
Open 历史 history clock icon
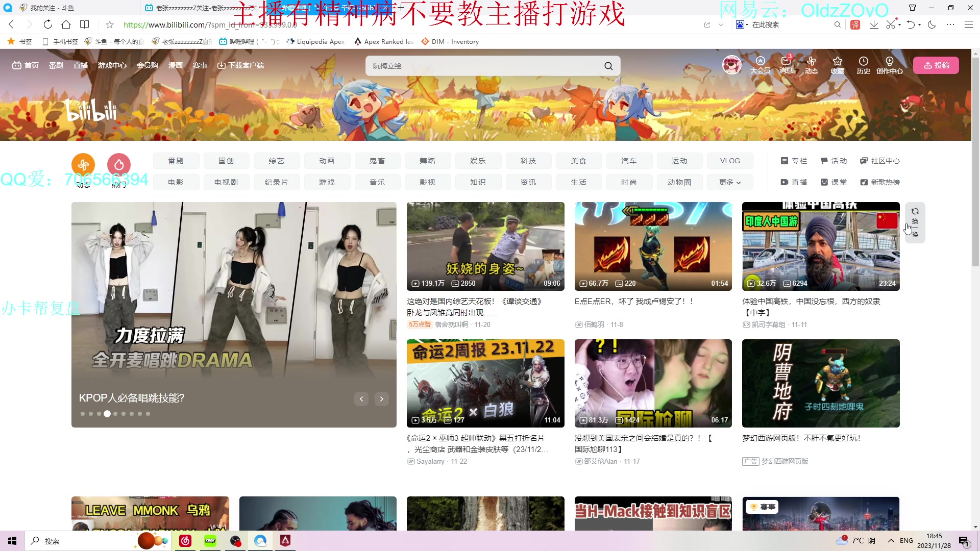[x=863, y=65]
